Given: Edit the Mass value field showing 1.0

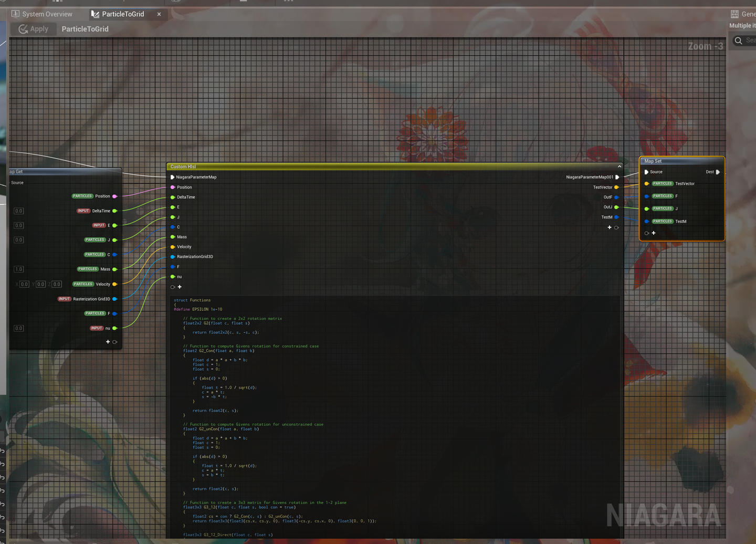Looking at the screenshot, I should (18, 269).
